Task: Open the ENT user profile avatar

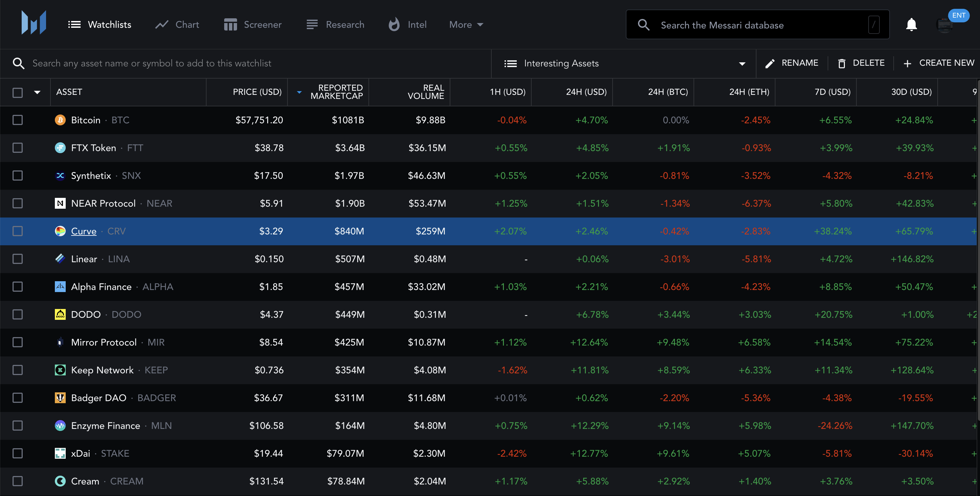Action: pos(945,25)
